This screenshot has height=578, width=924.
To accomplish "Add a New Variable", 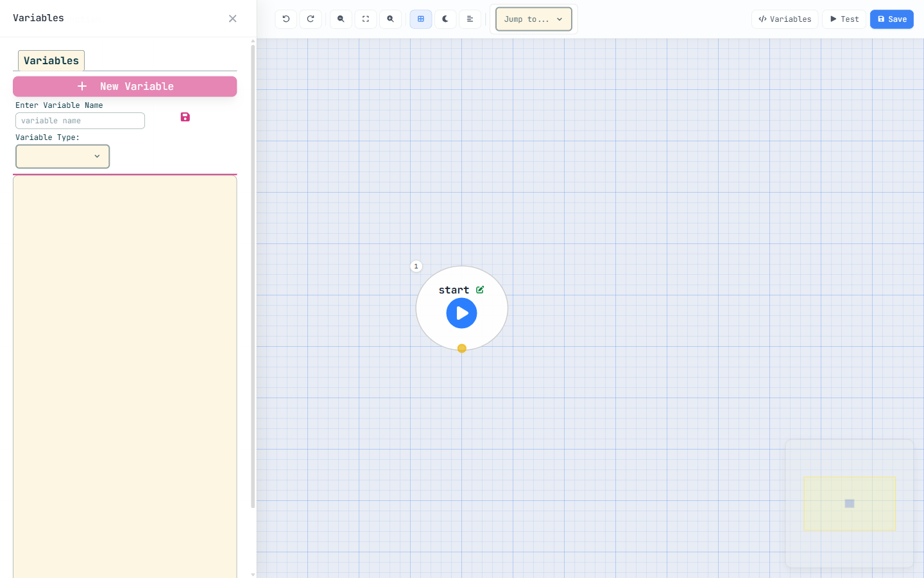I will pos(125,87).
